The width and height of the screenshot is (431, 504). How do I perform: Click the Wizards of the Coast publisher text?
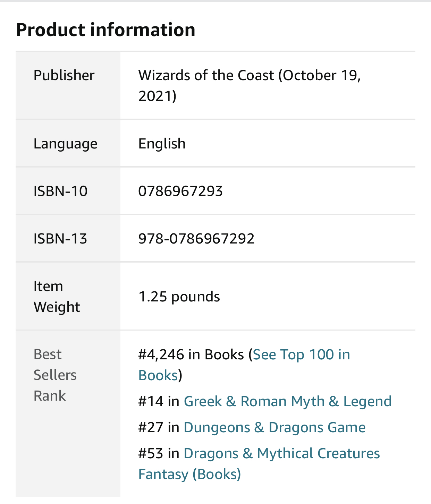206,75
